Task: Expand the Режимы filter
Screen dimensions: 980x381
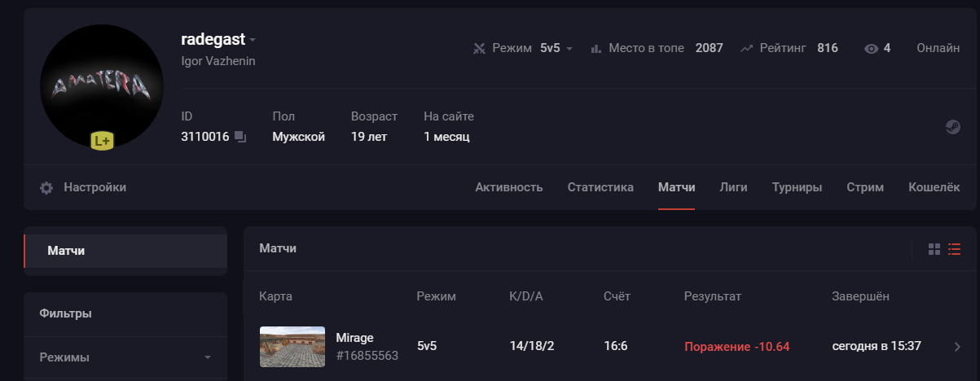Action: [x=125, y=357]
